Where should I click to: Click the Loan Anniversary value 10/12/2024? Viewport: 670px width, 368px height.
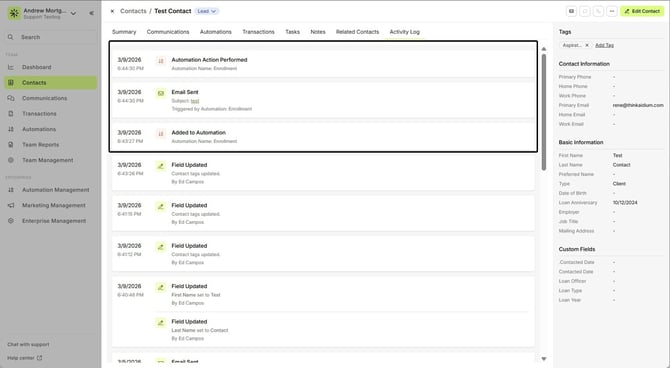pos(625,203)
